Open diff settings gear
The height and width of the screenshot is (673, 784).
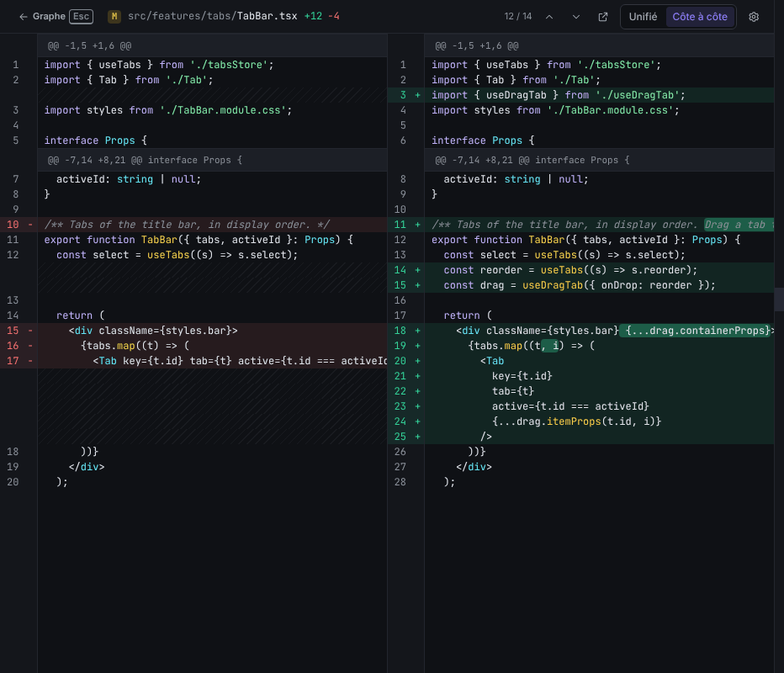[x=754, y=17]
